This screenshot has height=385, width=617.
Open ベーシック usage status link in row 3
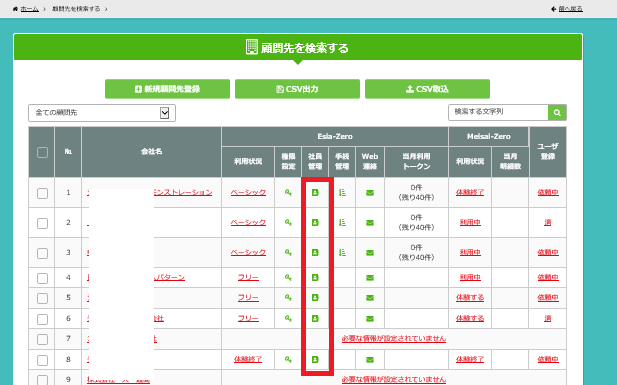coord(248,252)
